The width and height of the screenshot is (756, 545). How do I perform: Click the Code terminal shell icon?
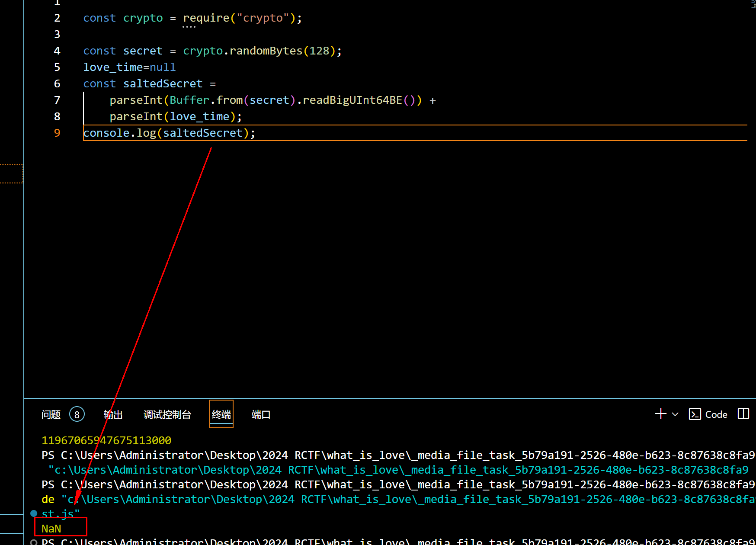pyautogui.click(x=695, y=414)
